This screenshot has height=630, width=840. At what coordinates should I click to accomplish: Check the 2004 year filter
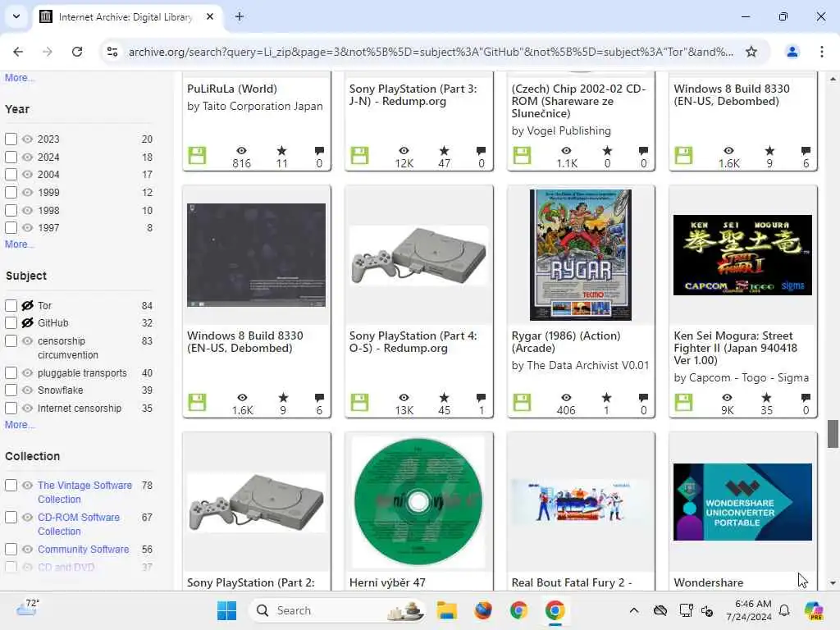tap(11, 175)
